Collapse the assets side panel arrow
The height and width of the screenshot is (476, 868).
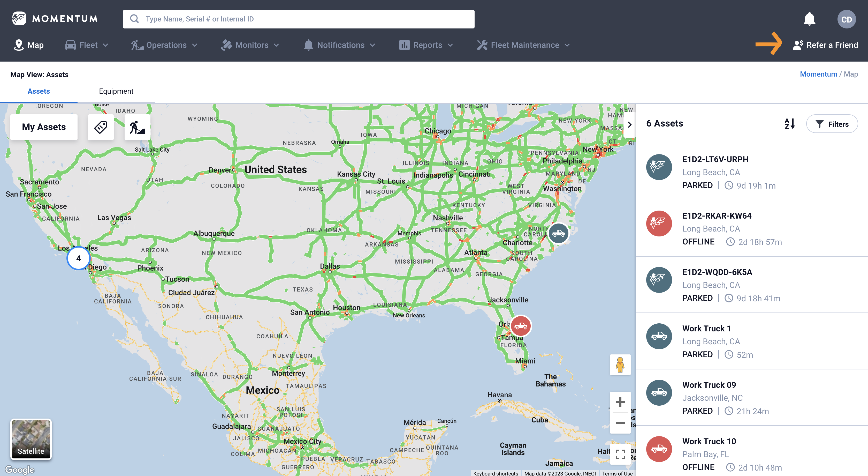pos(629,124)
